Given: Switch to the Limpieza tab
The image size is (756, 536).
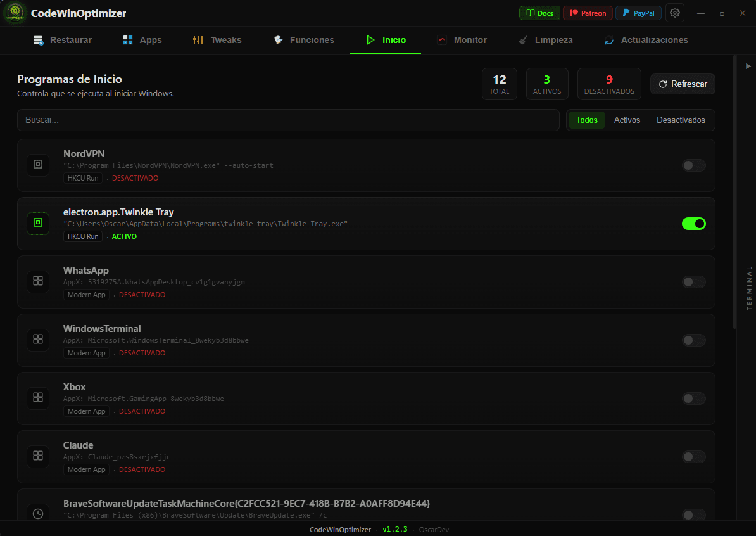Looking at the screenshot, I should pos(545,40).
